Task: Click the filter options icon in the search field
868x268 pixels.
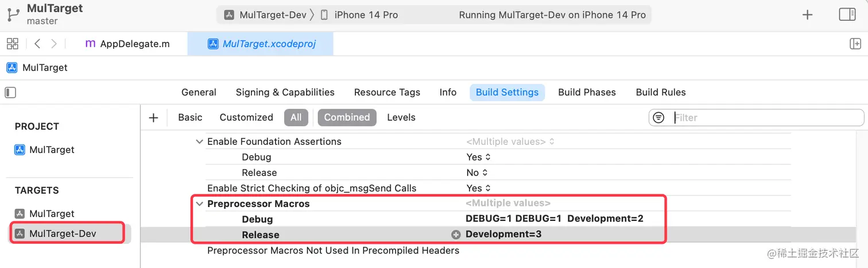Action: 659,117
